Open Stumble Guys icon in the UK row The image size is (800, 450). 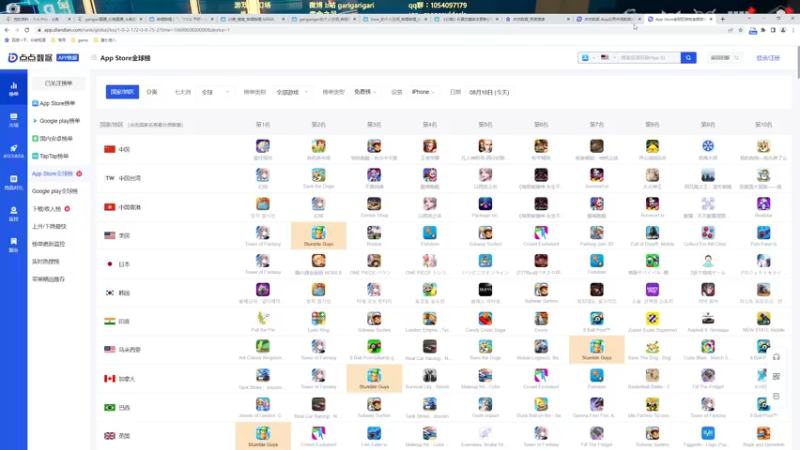click(x=263, y=433)
